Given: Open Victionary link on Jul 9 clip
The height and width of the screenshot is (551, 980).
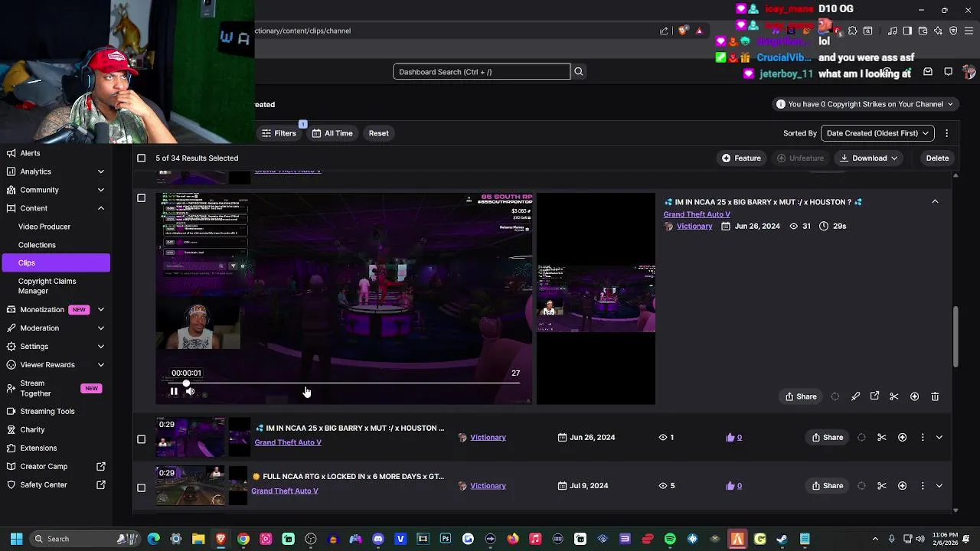Looking at the screenshot, I should coord(488,485).
